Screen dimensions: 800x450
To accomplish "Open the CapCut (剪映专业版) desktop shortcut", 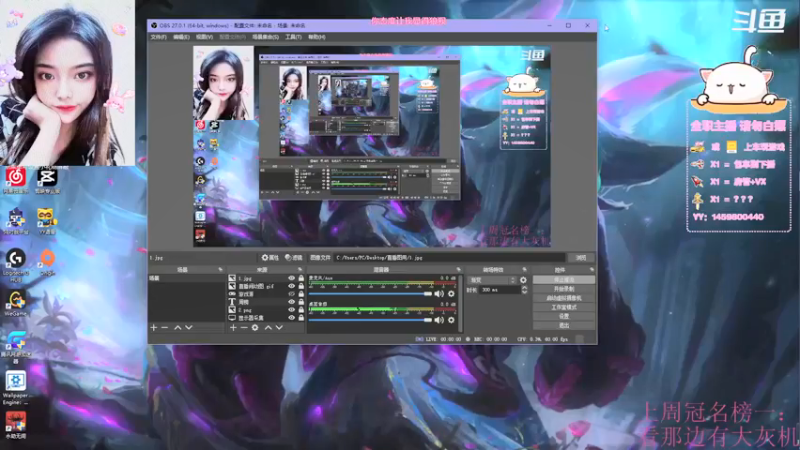I will point(47,180).
